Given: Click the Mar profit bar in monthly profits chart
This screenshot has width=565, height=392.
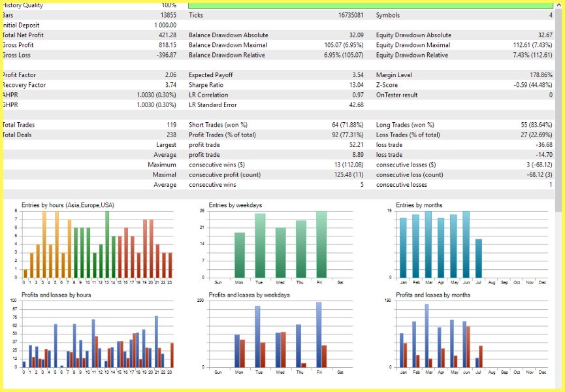Looking at the screenshot, I should click(427, 335).
